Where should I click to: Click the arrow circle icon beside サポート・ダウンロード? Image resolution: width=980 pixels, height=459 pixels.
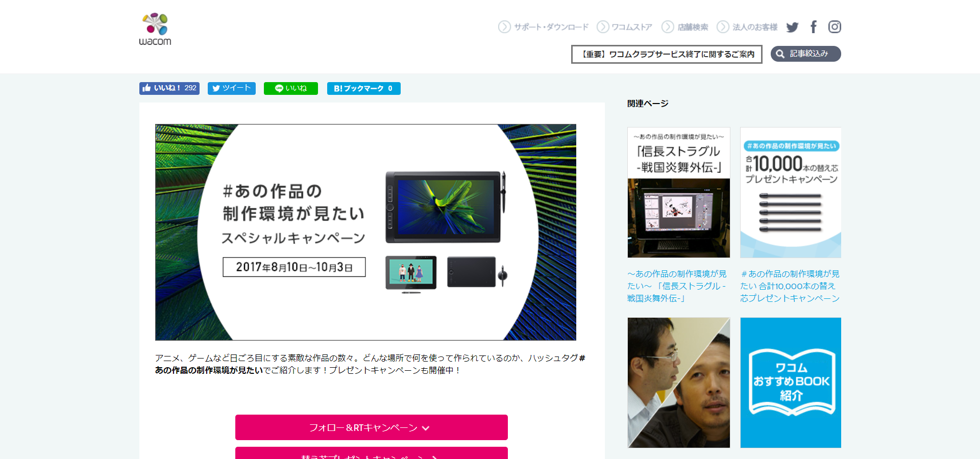[x=504, y=27]
